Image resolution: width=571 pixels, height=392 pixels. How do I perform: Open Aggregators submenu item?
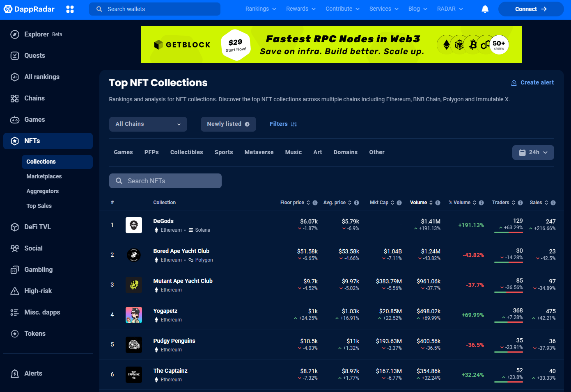click(x=43, y=191)
